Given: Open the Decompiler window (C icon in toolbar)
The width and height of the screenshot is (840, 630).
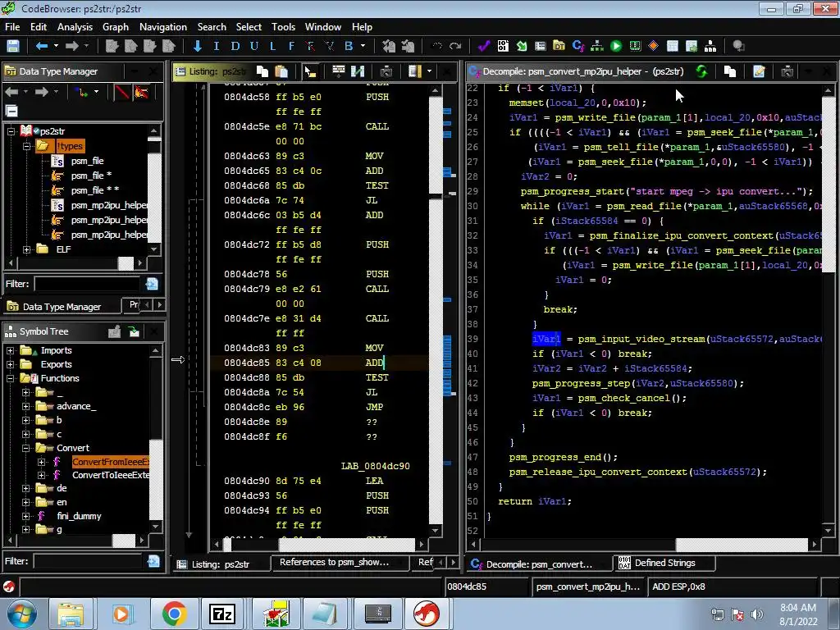Looking at the screenshot, I should click(x=578, y=46).
